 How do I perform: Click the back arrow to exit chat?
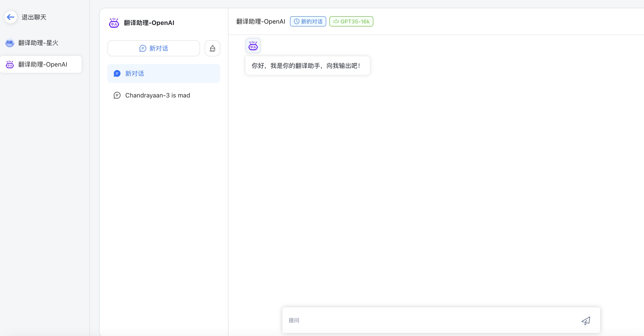pyautogui.click(x=10, y=17)
